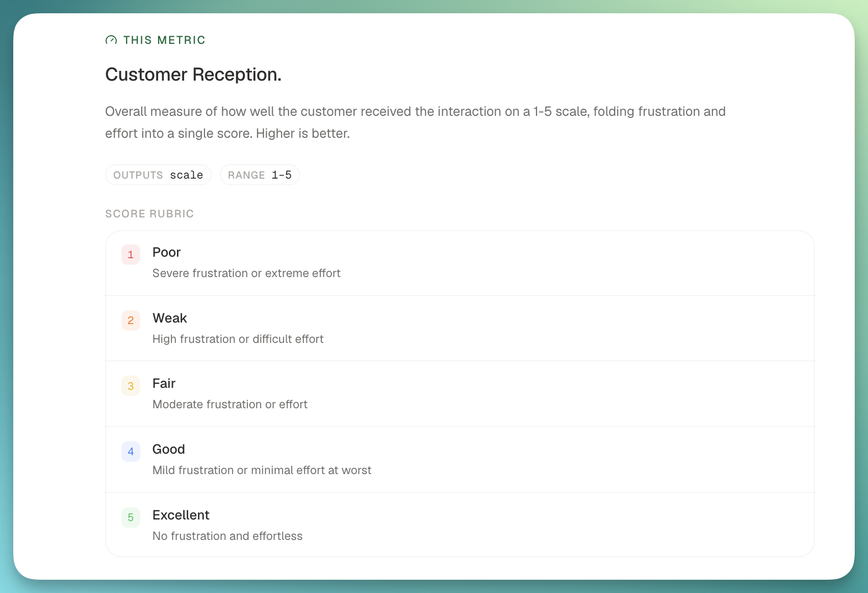Viewport: 868px width, 593px height.
Task: Select the Poor rubric row title
Action: 167,252
